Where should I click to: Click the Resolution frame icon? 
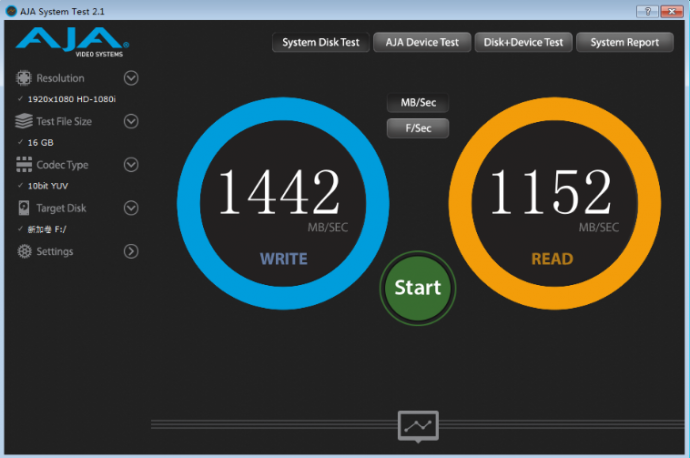[x=25, y=78]
